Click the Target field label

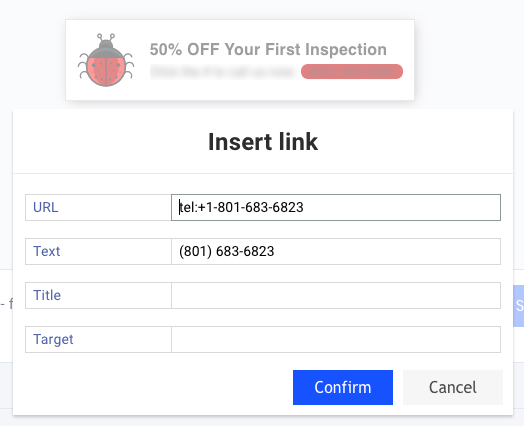coord(53,340)
